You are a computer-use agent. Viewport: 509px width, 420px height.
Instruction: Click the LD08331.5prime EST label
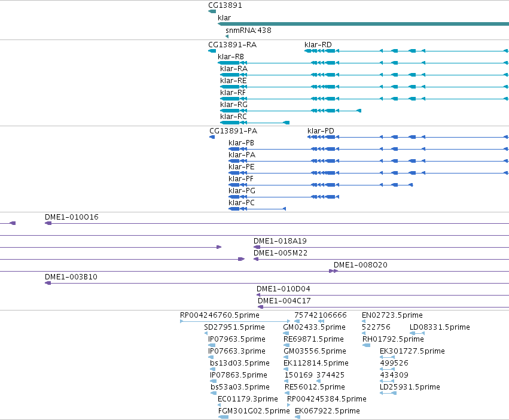[440, 327]
